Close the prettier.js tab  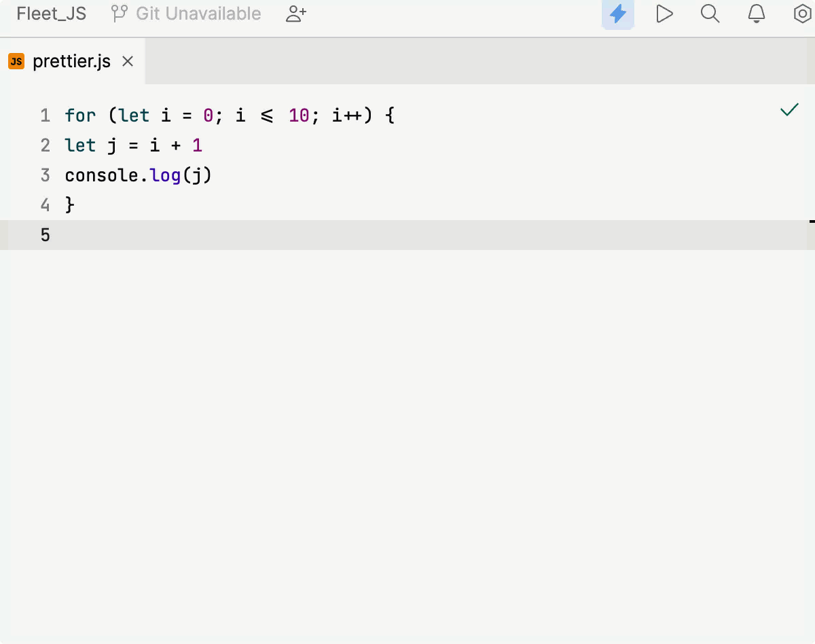tap(127, 61)
